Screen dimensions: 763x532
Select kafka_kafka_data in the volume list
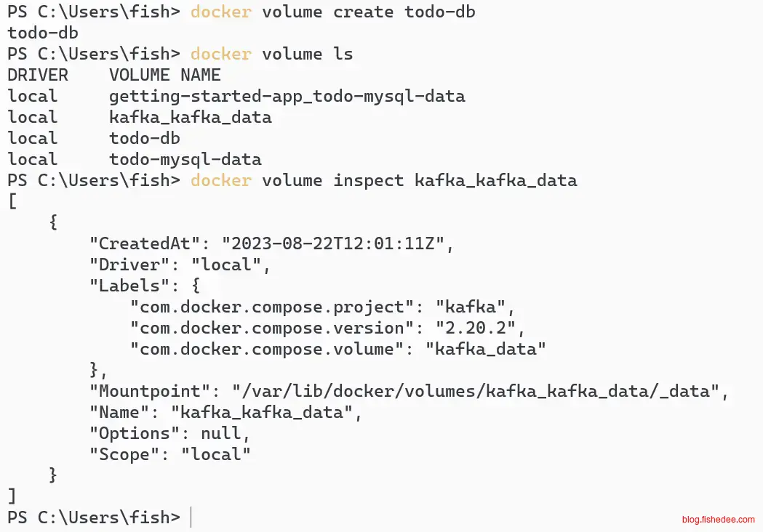[x=191, y=117]
